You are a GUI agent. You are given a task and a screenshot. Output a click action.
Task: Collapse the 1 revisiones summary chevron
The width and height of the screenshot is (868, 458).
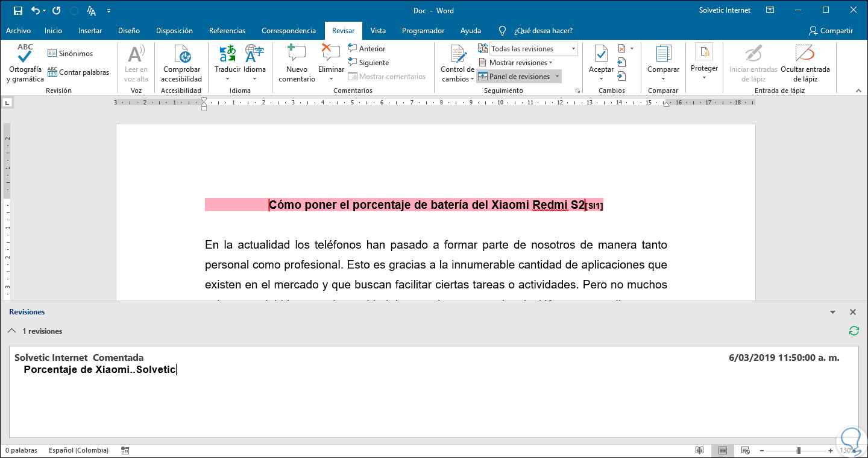(12, 331)
